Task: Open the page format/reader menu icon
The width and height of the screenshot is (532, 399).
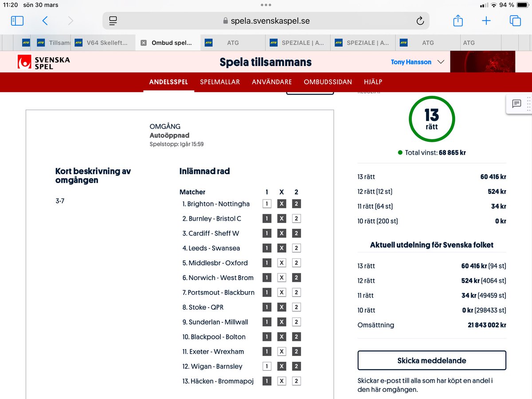Action: [x=113, y=21]
